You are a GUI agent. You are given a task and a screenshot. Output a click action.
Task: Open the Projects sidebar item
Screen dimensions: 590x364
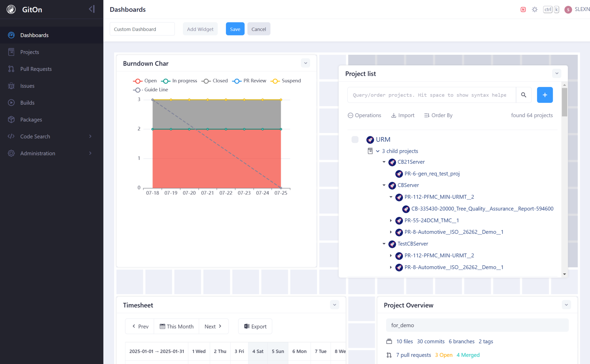click(x=52, y=52)
